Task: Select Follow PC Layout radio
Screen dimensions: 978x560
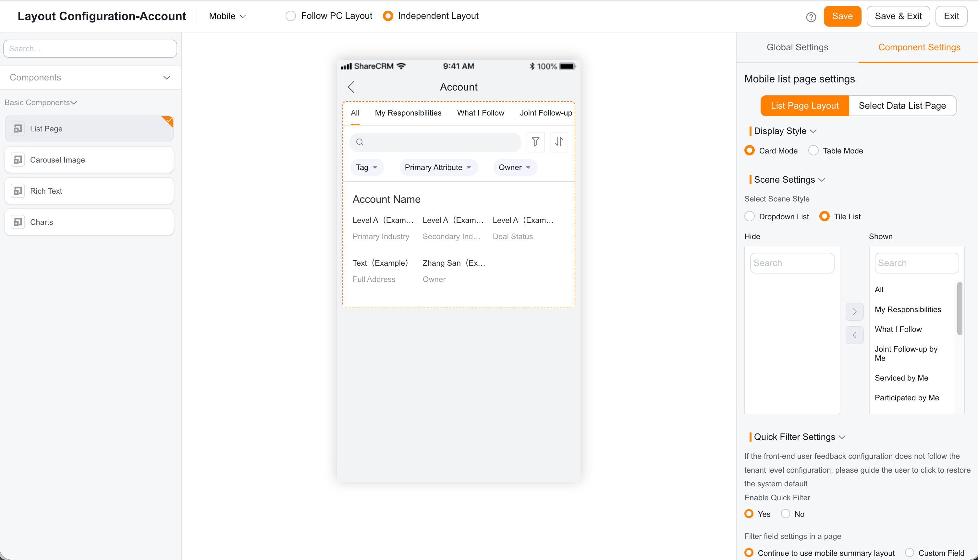Action: coord(291,16)
